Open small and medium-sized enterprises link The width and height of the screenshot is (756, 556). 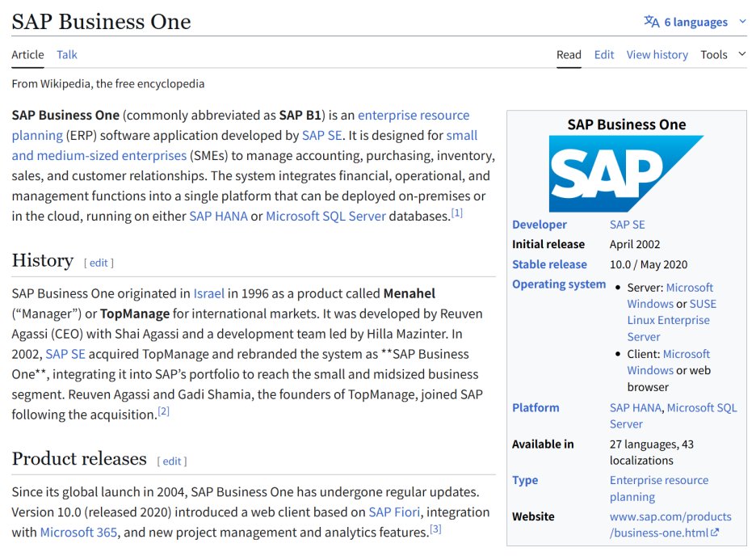(x=99, y=156)
